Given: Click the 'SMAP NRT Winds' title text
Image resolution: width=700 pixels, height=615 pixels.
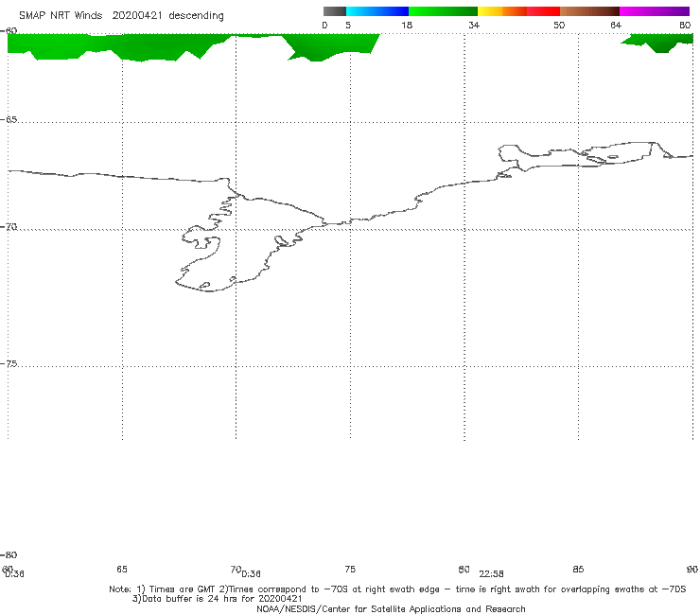Looking at the screenshot, I should click(x=61, y=15).
